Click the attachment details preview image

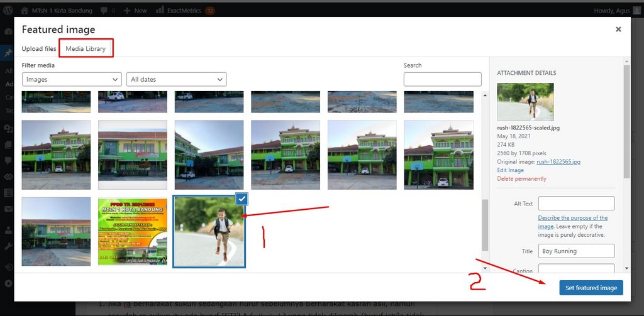tap(525, 102)
